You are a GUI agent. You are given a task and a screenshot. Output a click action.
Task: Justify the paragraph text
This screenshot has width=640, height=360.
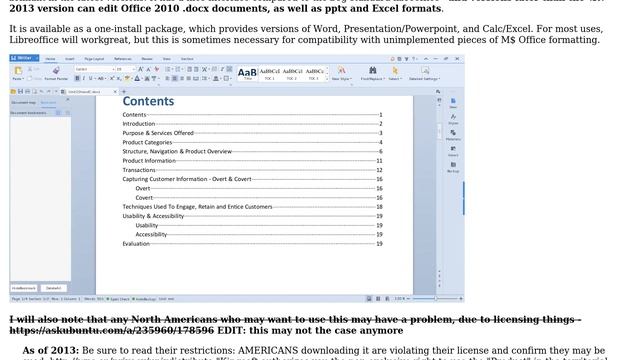[189, 78]
